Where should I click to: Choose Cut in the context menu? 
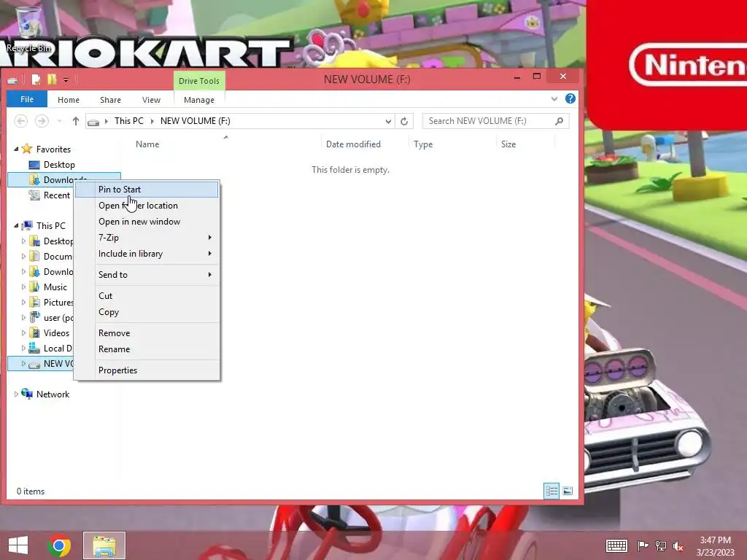point(147,296)
